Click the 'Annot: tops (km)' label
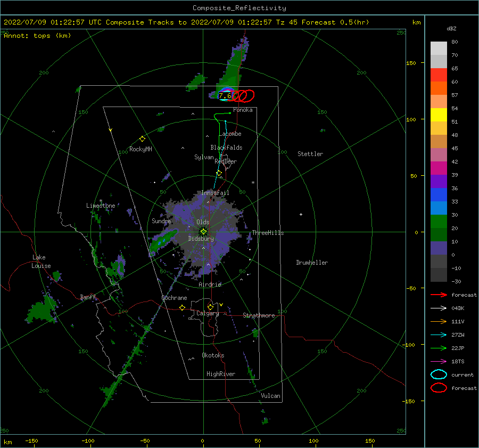The width and height of the screenshot is (479, 448). tap(38, 36)
